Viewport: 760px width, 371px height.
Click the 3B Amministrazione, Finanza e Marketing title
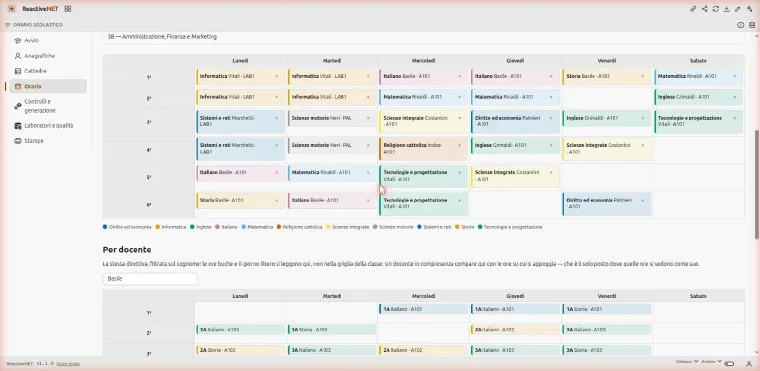coord(162,36)
